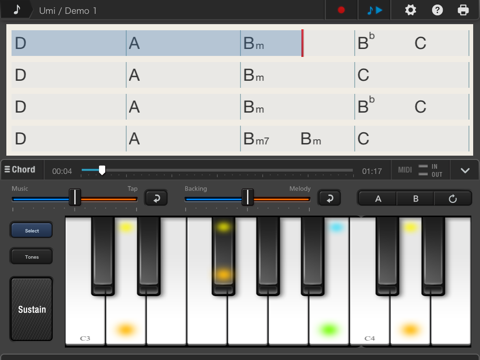The width and height of the screenshot is (480, 360).
Task: Reset the Backing/Melody balance slider
Action: (329, 198)
